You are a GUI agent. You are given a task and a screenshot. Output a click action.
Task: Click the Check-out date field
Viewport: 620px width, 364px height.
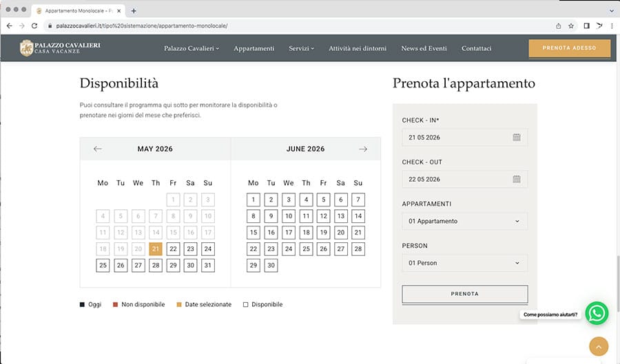pyautogui.click(x=464, y=179)
